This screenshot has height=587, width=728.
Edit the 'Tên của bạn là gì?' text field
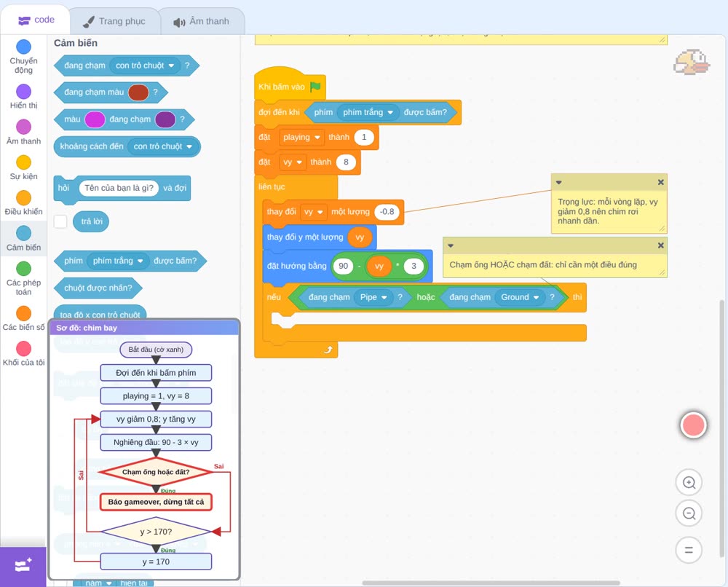pos(119,188)
